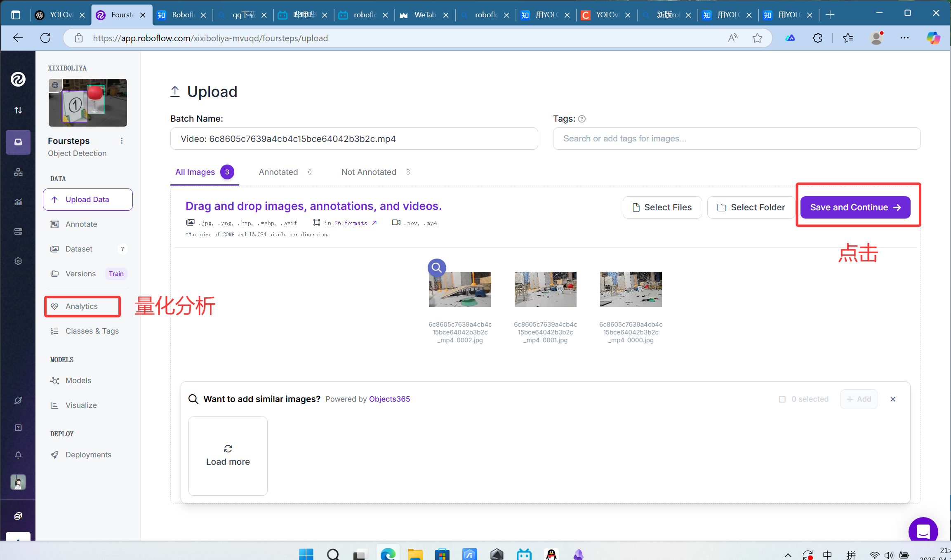This screenshot has height=560, width=951.
Task: Show hidden system tray icons chevron
Action: coord(788,555)
